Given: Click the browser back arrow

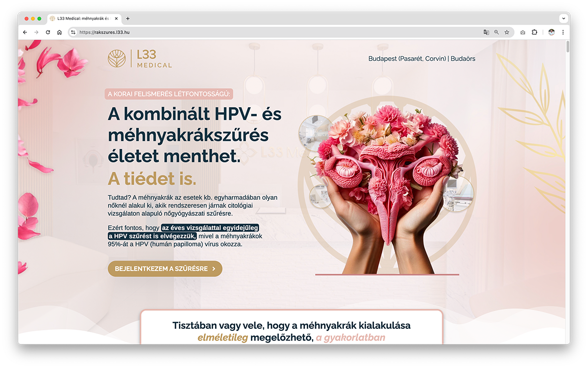Looking at the screenshot, I should (x=25, y=32).
